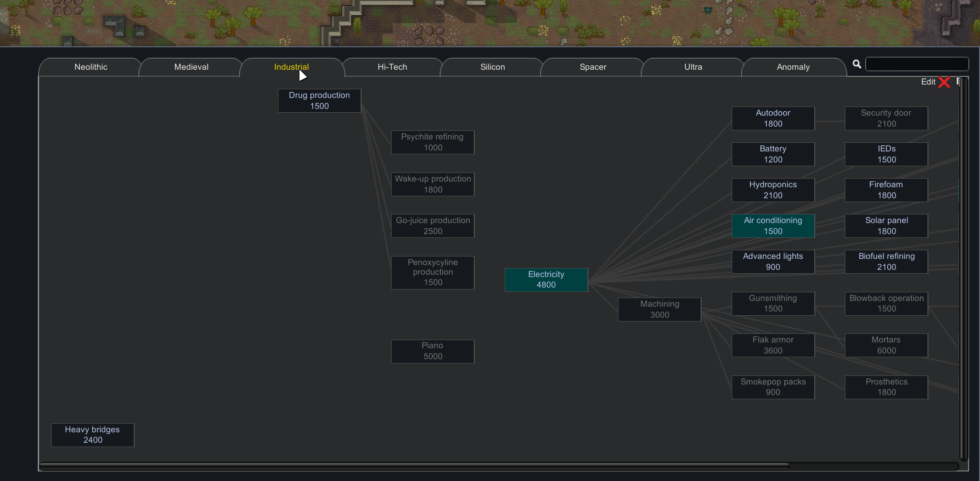Focus the research search text field
Viewport: 980px width, 481px height.
coord(917,64)
